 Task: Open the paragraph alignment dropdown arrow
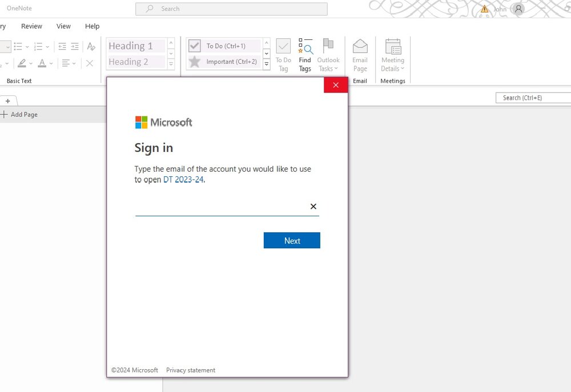point(74,63)
